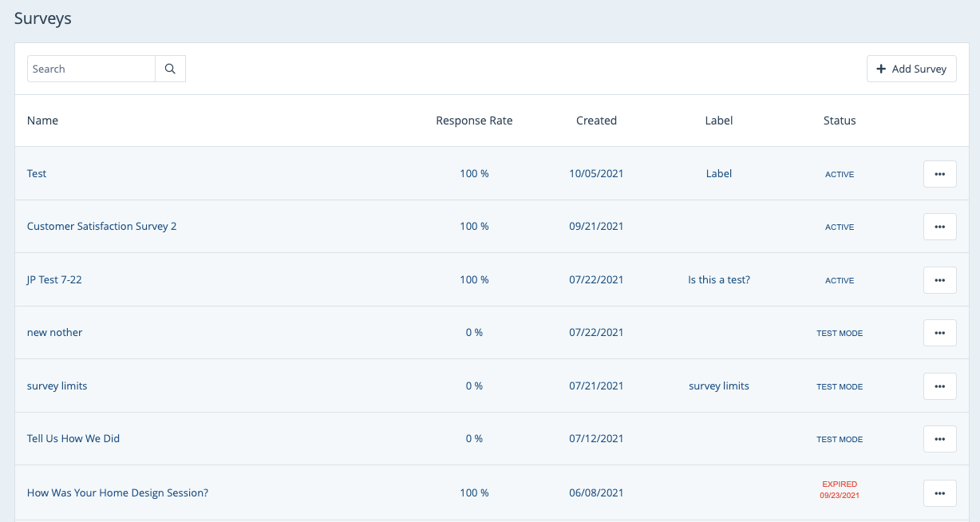Open the three-dot menu for Test survey
This screenshot has height=522, width=980.
point(939,174)
